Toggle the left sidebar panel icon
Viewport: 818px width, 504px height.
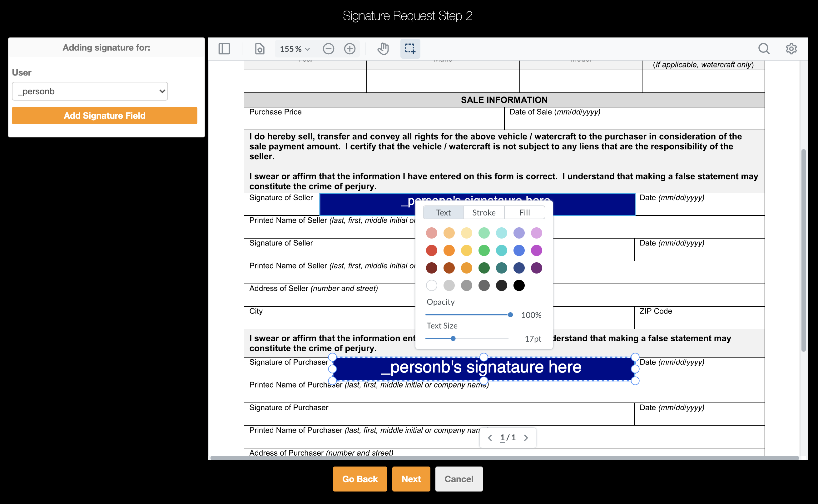point(224,49)
